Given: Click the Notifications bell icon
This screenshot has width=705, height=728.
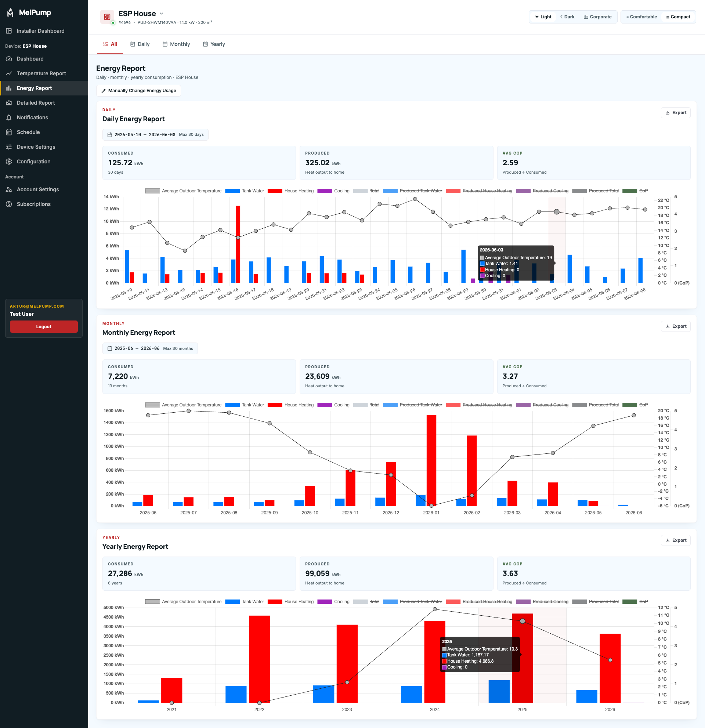Looking at the screenshot, I should (x=9, y=117).
